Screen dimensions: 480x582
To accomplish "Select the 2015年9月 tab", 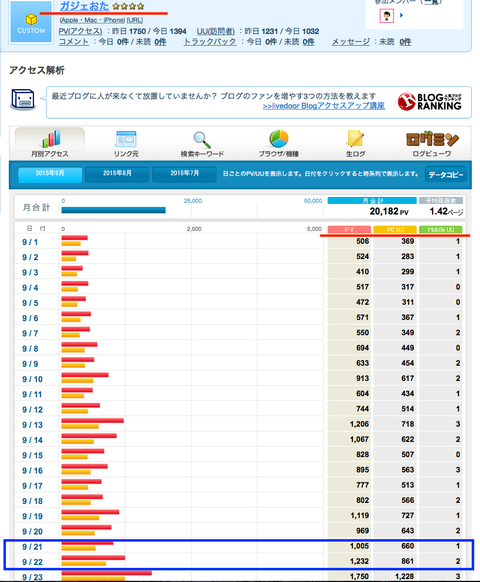I will [50, 174].
